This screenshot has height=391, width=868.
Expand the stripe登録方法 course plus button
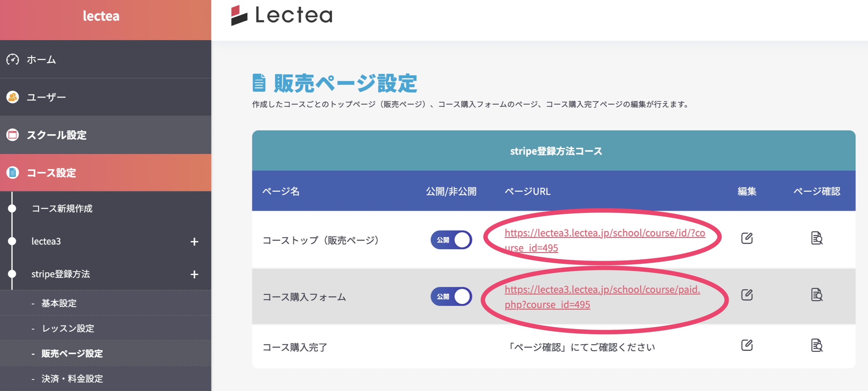pos(194,274)
